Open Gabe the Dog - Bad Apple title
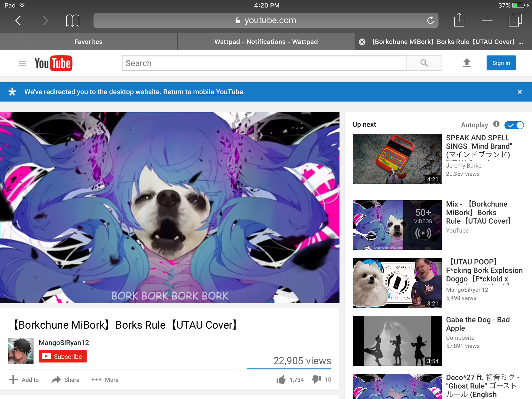This screenshot has width=532, height=399. (478, 324)
